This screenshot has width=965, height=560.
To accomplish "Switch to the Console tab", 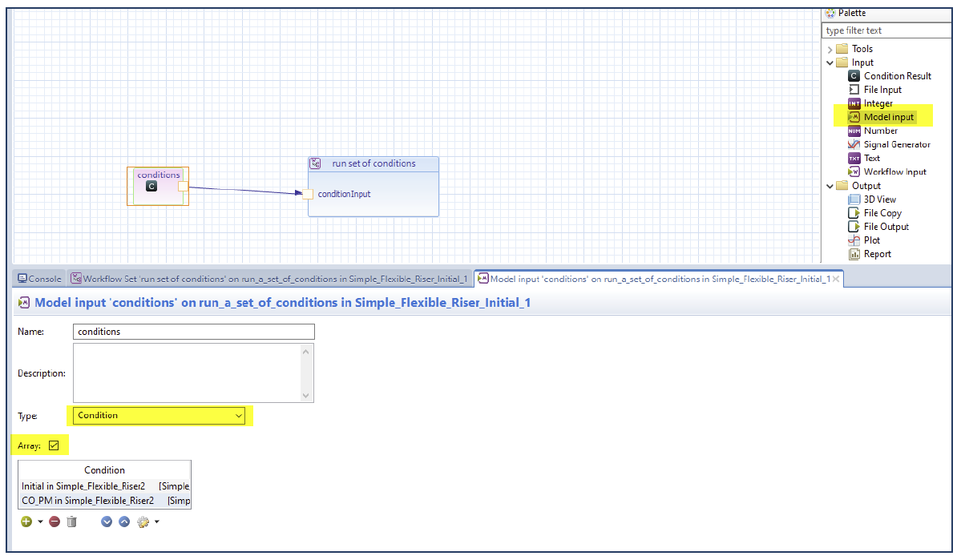I will pyautogui.click(x=39, y=279).
